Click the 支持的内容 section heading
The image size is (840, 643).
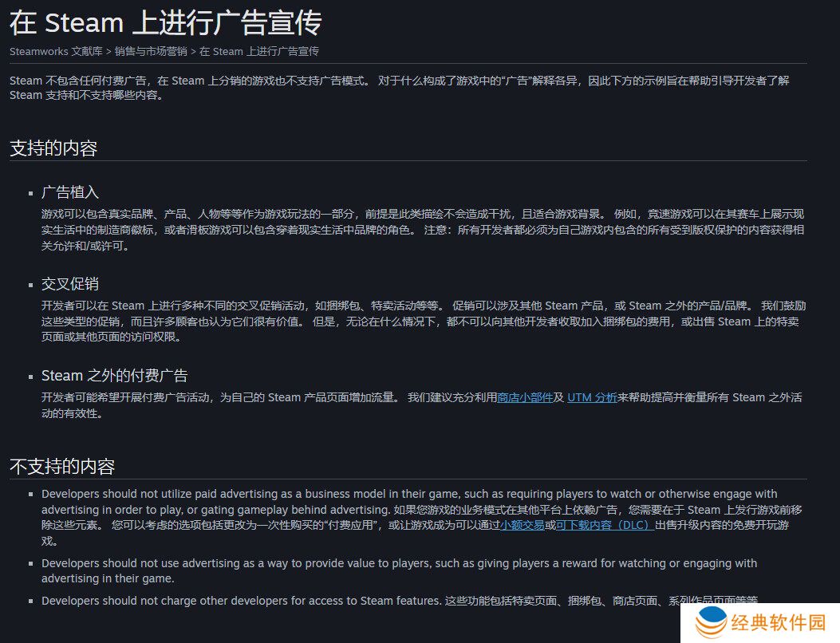[x=53, y=148]
